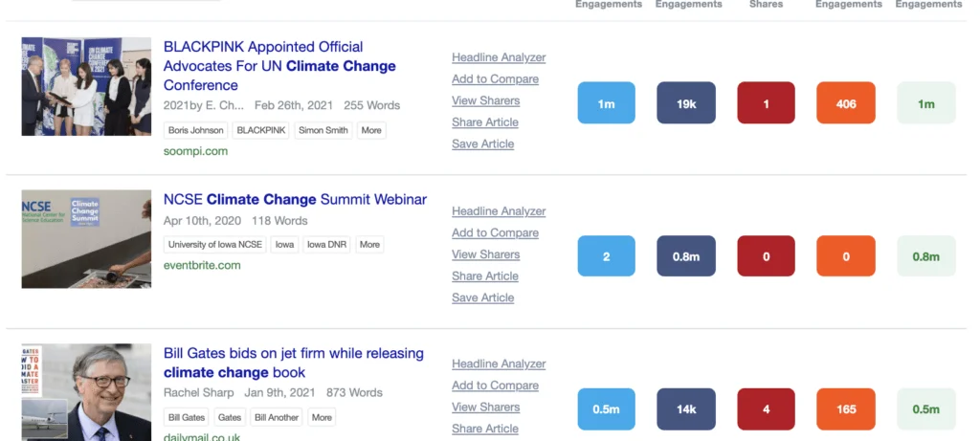The image size is (980, 441).
Task: View Sharers of the NCSE webinar
Action: [485, 254]
